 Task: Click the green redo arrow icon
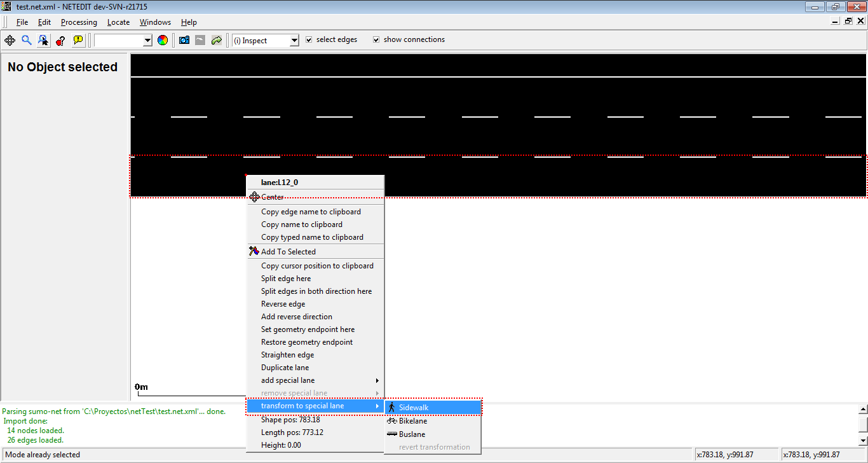point(217,40)
